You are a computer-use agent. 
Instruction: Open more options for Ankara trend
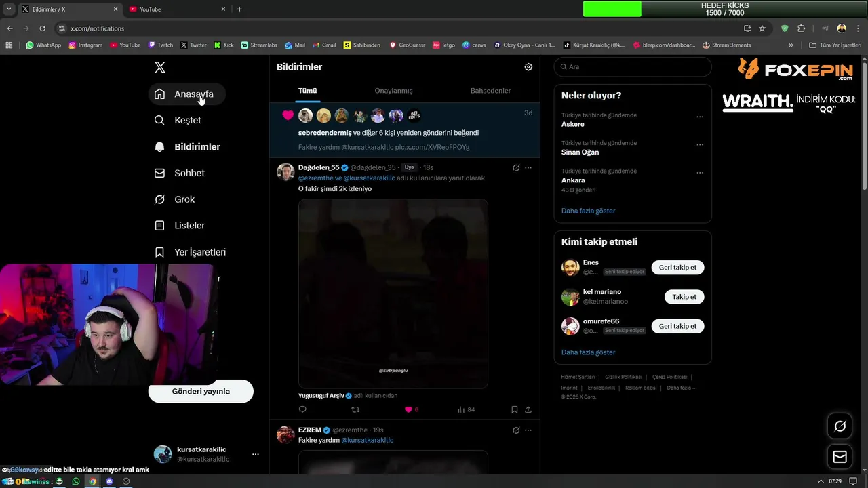[x=700, y=172]
